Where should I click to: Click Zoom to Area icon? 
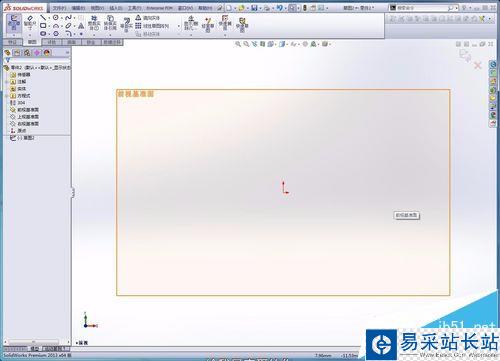click(x=246, y=44)
